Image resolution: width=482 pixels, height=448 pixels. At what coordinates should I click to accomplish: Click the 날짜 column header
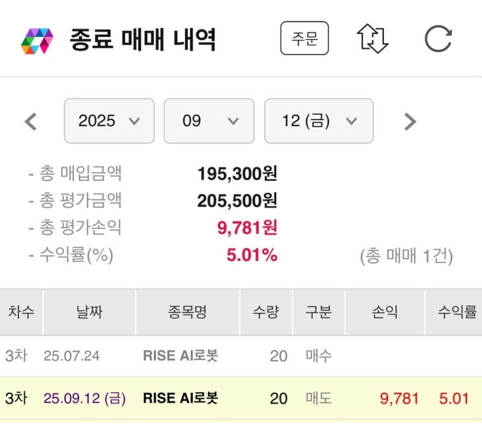[89, 312]
